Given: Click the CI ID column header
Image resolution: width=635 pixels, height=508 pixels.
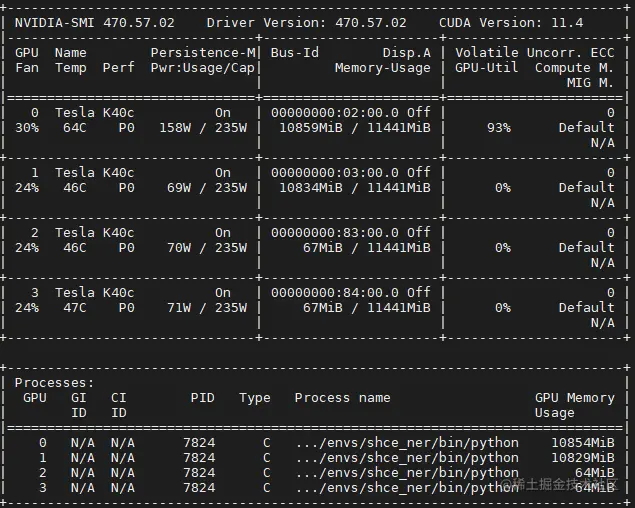Looking at the screenshot, I should (x=119, y=405).
